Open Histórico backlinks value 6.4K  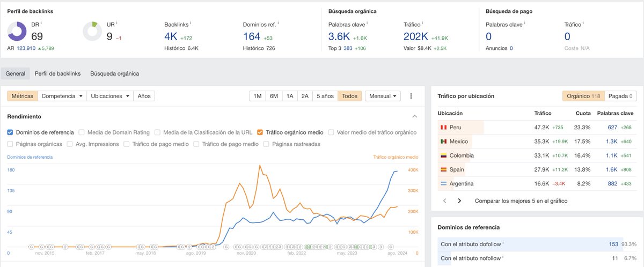(193, 48)
